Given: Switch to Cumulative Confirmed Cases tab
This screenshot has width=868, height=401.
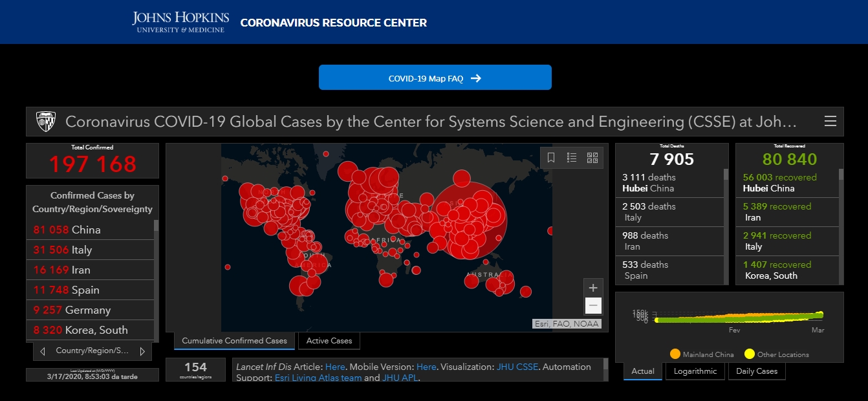Looking at the screenshot, I should point(234,341).
